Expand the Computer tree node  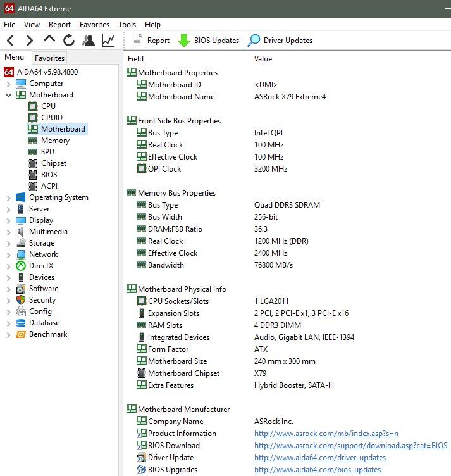tap(8, 84)
